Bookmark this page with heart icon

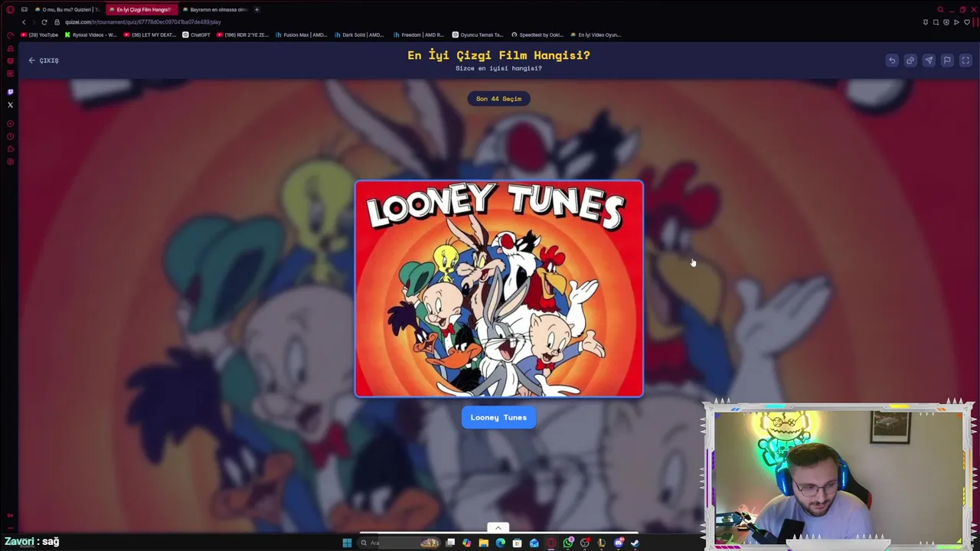(x=967, y=22)
